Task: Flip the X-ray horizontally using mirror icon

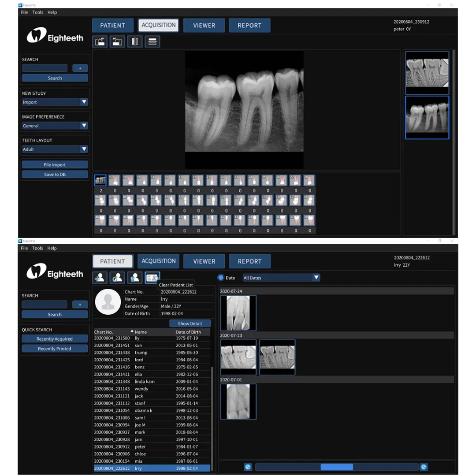Action: pos(135,42)
